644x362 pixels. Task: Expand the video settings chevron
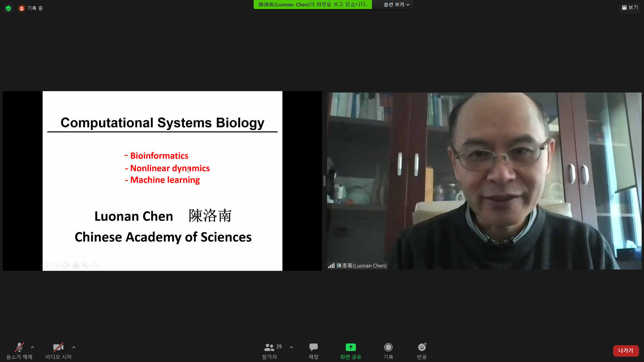[x=74, y=347]
